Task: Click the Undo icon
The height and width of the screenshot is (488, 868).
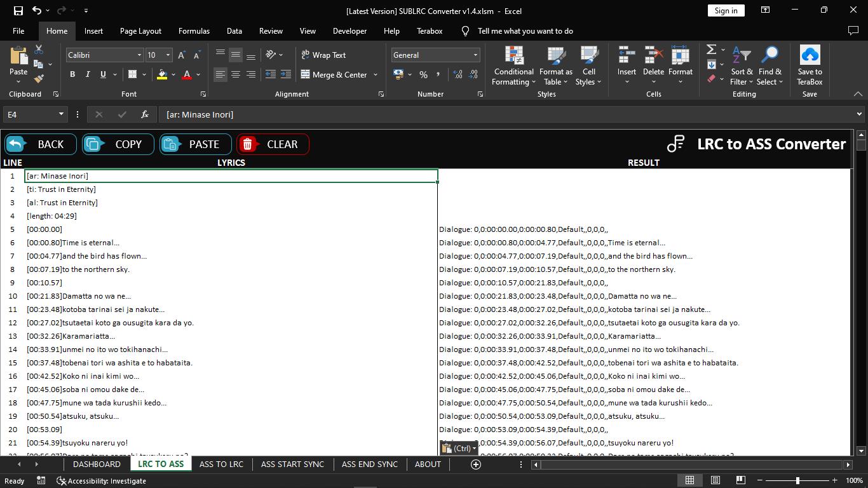Action: [x=37, y=10]
